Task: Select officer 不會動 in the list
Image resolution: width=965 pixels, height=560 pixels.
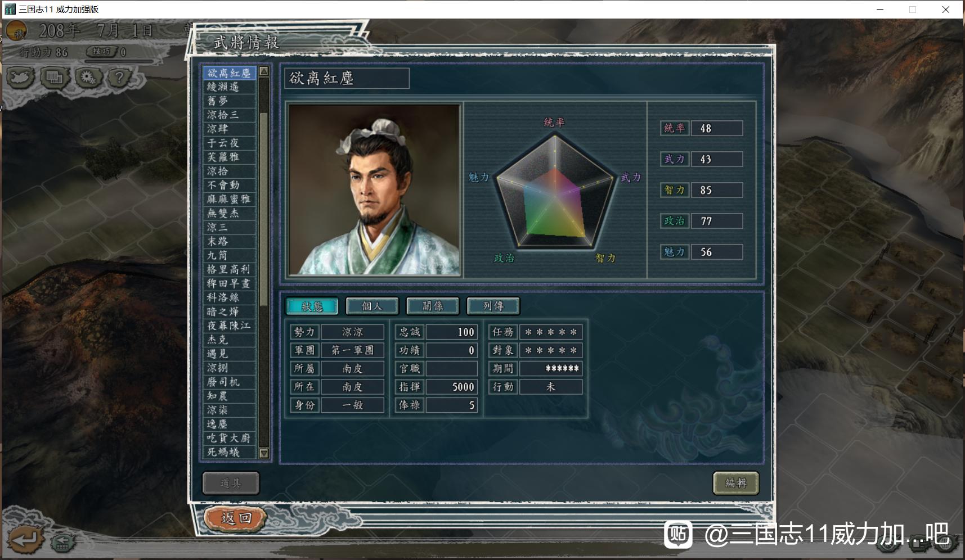Action: click(230, 186)
